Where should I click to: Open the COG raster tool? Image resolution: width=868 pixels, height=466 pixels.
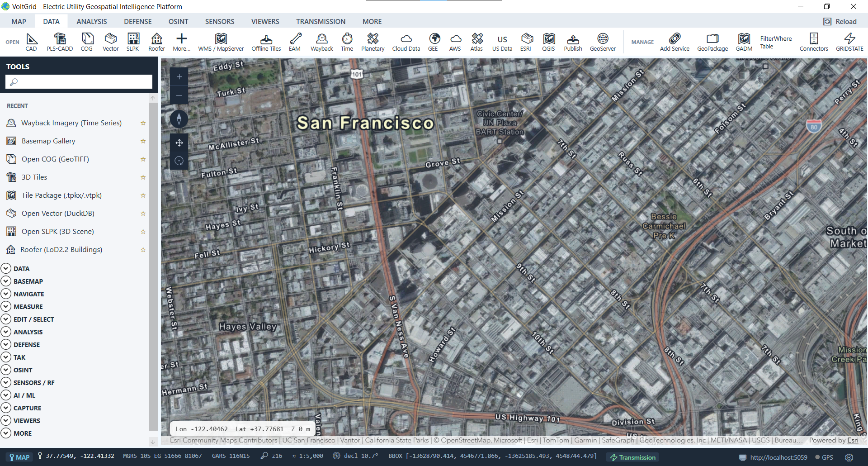[x=87, y=42]
